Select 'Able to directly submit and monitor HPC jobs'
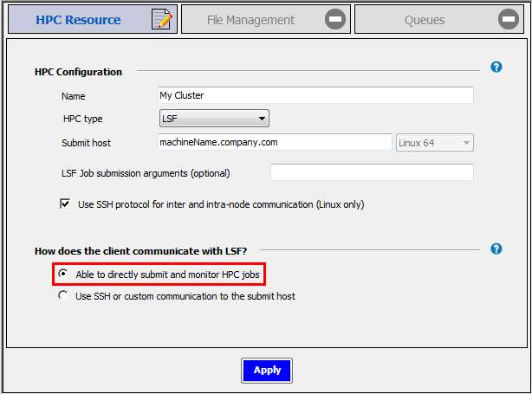This screenshot has height=394, width=532. (x=62, y=275)
